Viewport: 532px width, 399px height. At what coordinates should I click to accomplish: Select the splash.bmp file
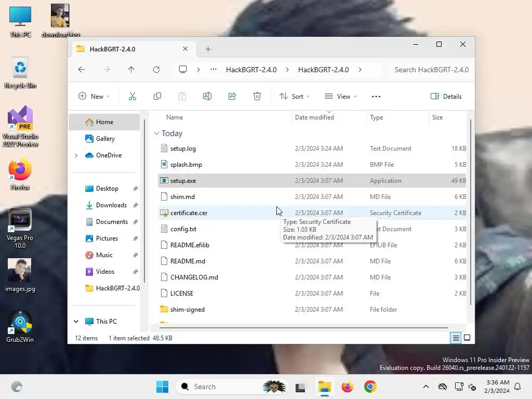tap(312, 165)
